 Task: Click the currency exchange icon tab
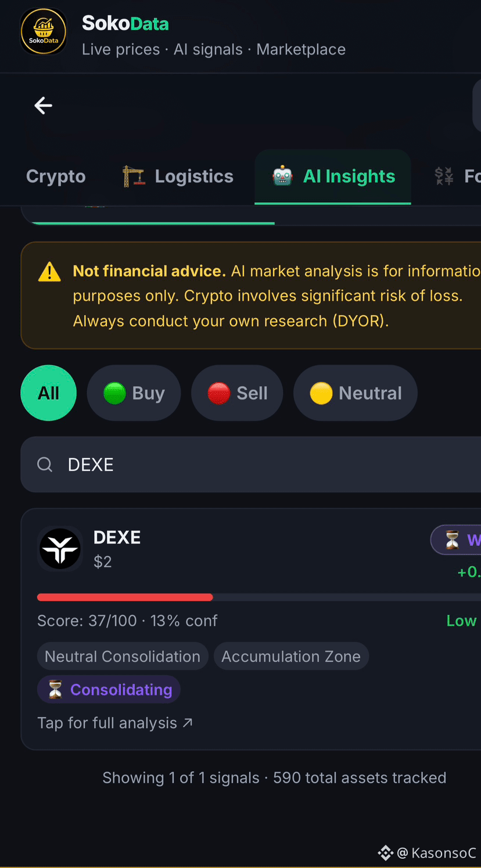point(444,177)
